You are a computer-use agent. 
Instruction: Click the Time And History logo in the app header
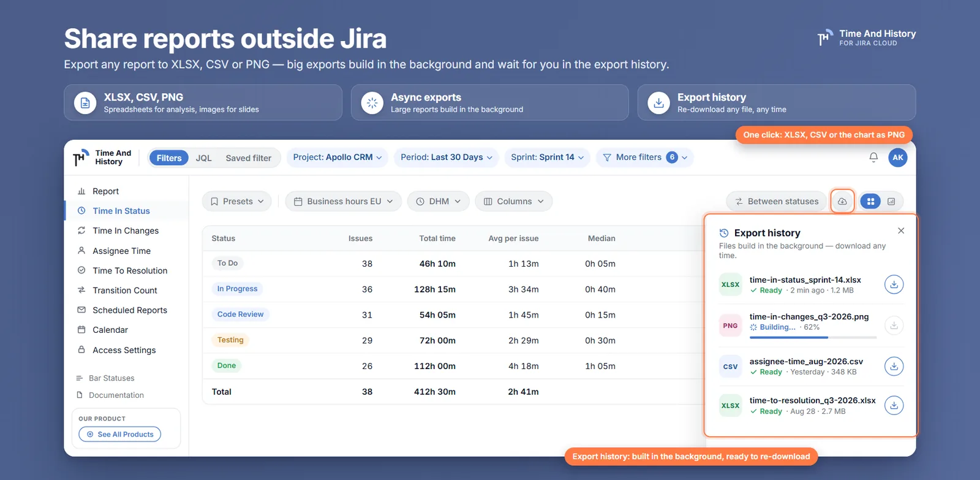[x=102, y=158]
